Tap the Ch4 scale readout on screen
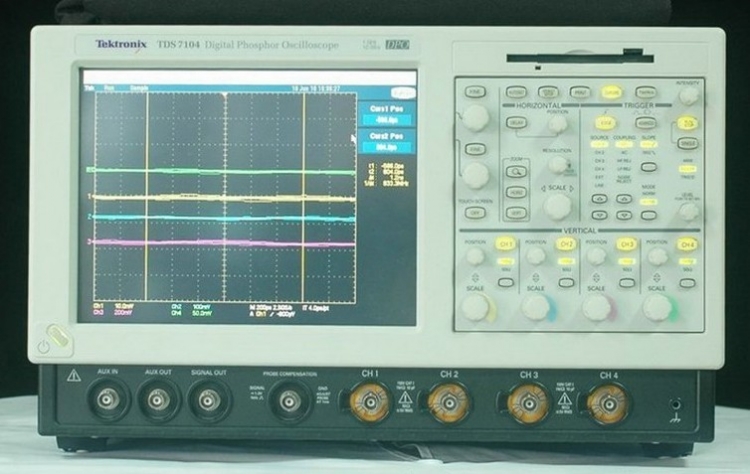 (193, 313)
